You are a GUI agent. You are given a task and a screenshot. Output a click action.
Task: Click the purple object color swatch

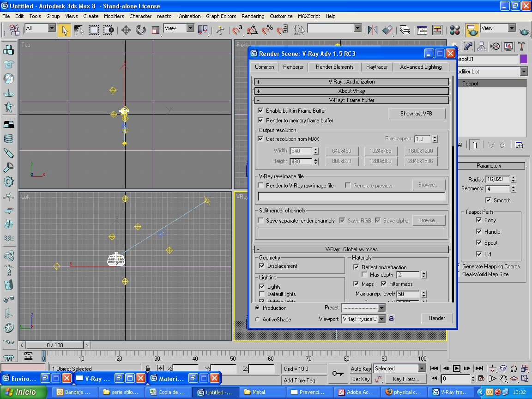[x=524, y=59]
